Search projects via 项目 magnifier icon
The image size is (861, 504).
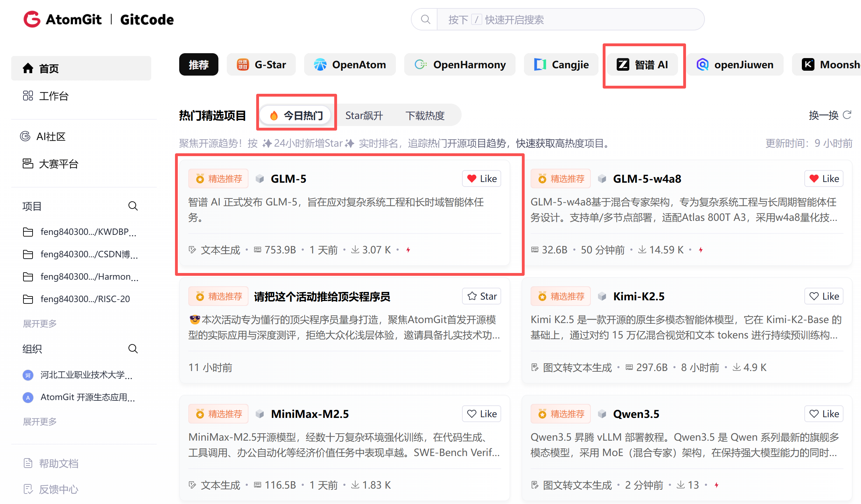click(133, 206)
